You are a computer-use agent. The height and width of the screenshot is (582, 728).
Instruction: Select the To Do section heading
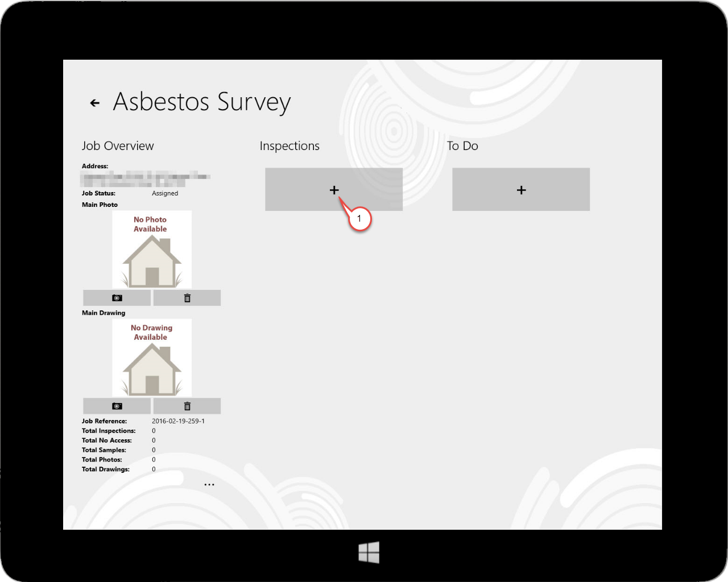pos(462,145)
